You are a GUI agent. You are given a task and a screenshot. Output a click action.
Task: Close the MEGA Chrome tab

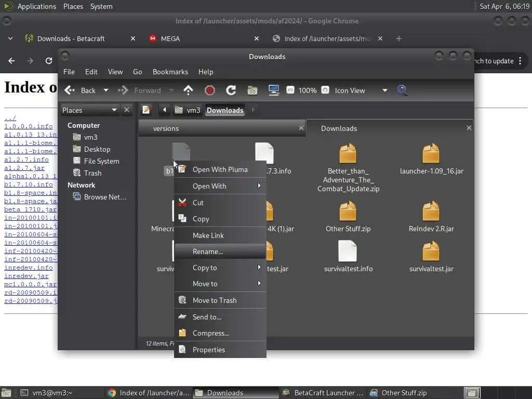pyautogui.click(x=257, y=38)
